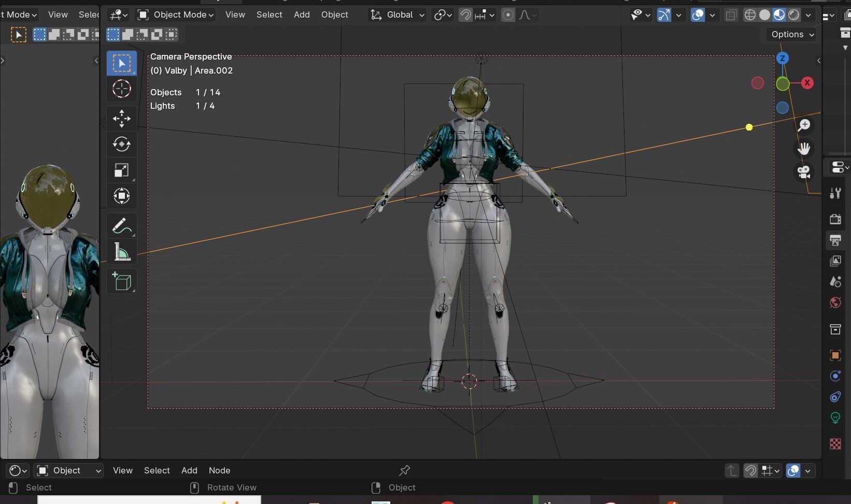Choose the Move tool
851x504 pixels.
click(x=122, y=119)
